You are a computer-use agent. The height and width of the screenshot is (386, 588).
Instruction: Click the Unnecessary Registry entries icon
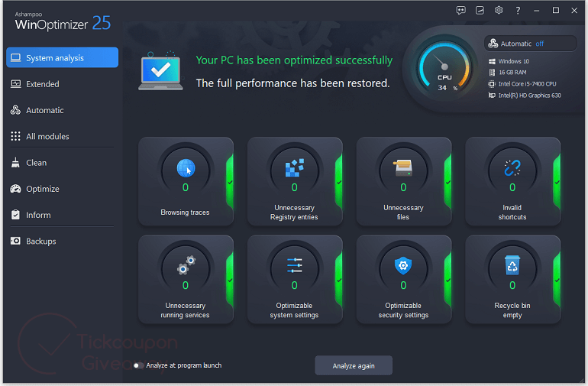coord(294,168)
